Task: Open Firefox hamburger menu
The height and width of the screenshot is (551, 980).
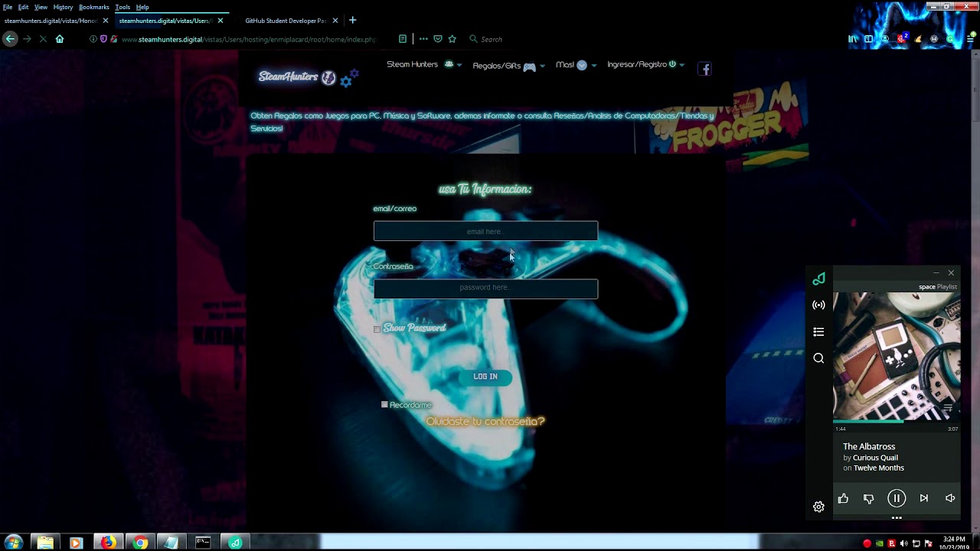Action: coord(971,39)
